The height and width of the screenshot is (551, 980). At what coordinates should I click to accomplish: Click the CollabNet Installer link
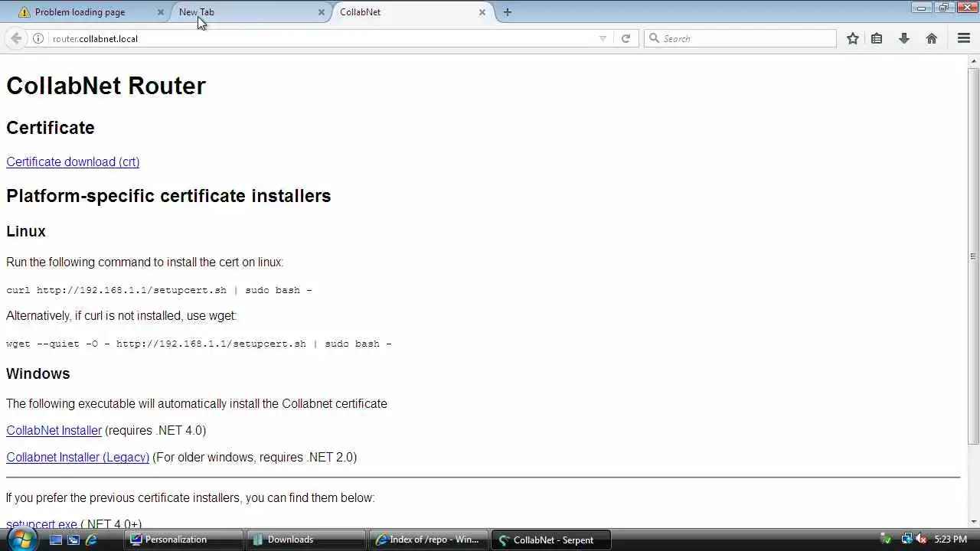(54, 430)
